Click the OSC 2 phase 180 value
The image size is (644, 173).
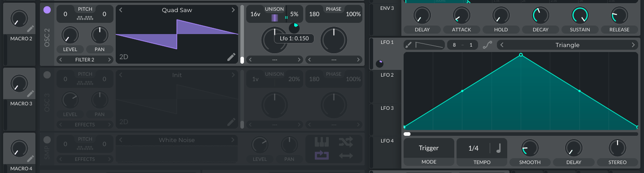314,14
